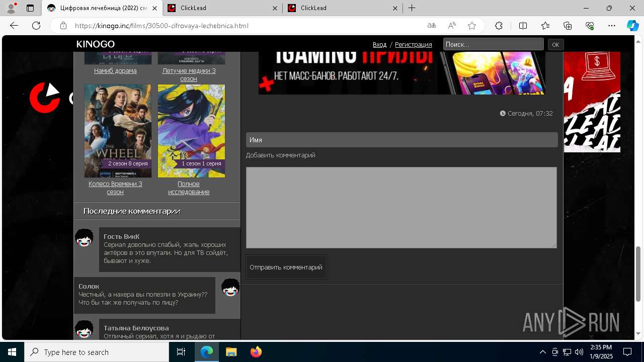
Task: Click Гость ВикК commenter name
Action: click(x=122, y=236)
